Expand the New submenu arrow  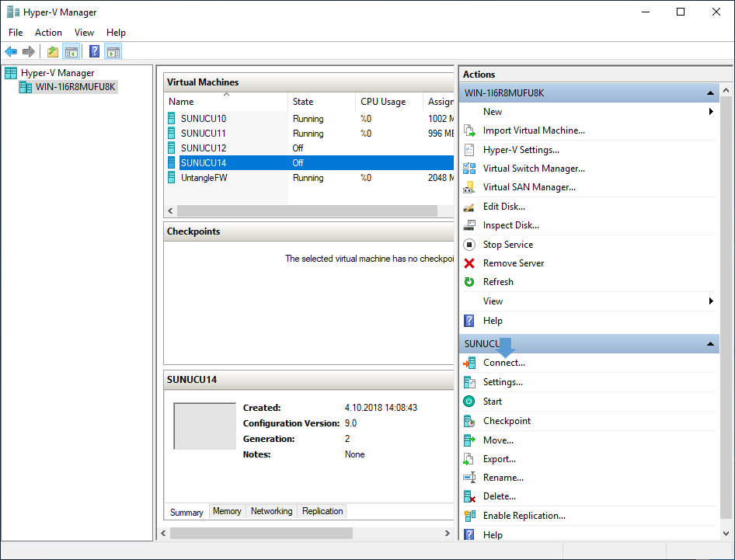coord(711,112)
